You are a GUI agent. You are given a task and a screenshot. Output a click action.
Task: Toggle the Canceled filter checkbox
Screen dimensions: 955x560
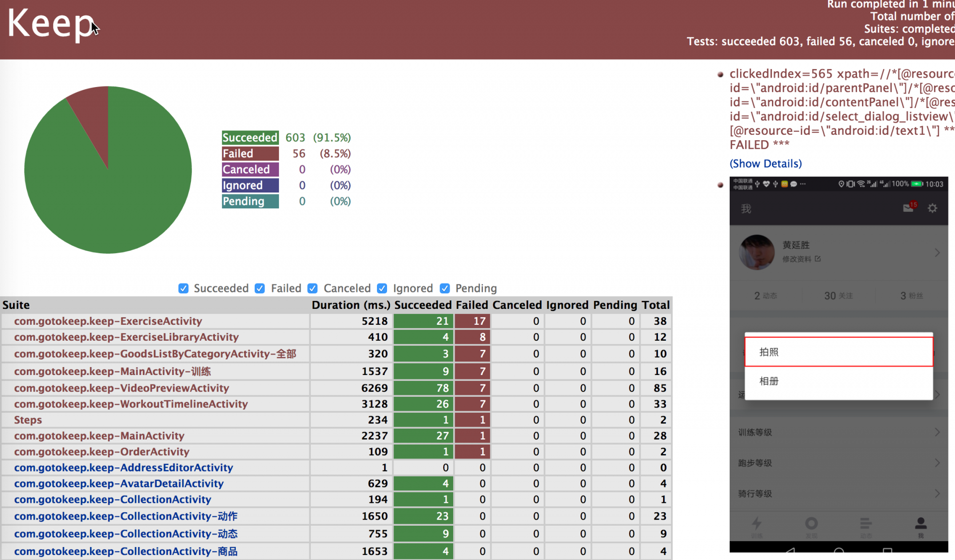tap(312, 288)
